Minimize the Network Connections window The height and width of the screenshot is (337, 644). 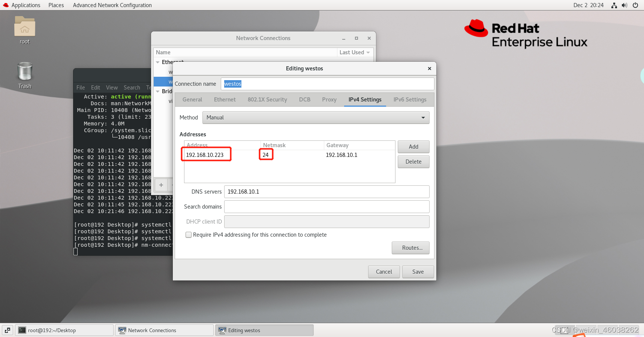(x=344, y=38)
